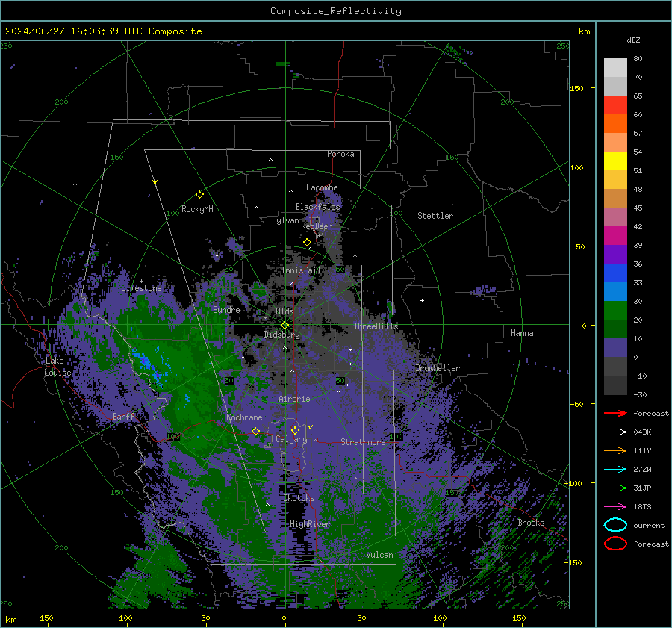Click the 'RockyMH' map label
Screen dimensions: 672x628
pos(197,209)
